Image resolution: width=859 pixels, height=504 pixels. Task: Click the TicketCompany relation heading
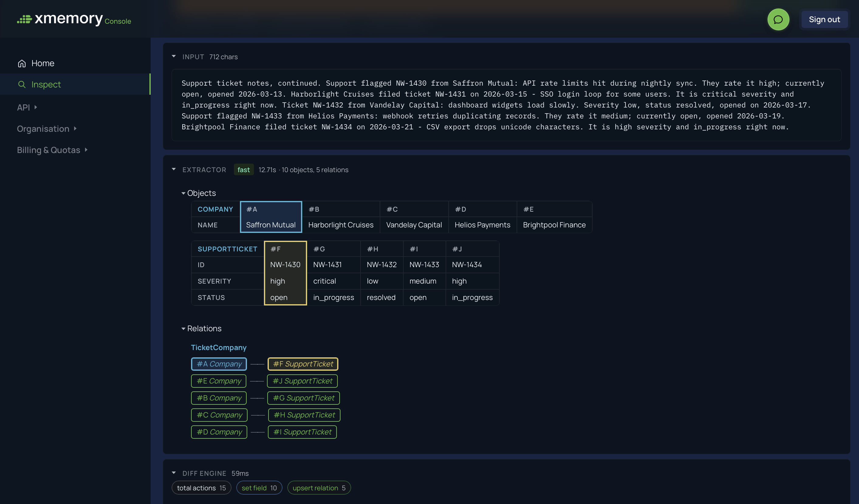(x=218, y=348)
